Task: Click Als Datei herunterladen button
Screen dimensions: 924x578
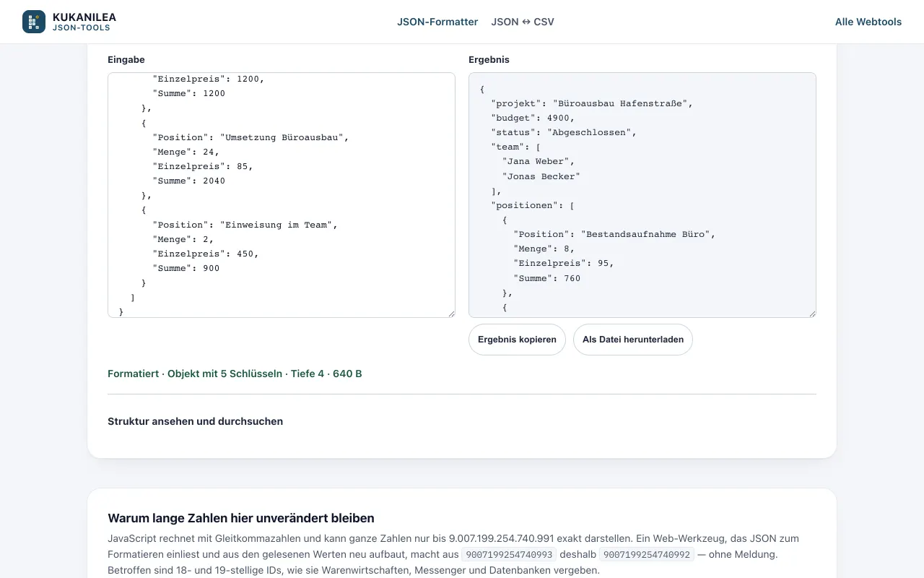Action: pos(633,340)
